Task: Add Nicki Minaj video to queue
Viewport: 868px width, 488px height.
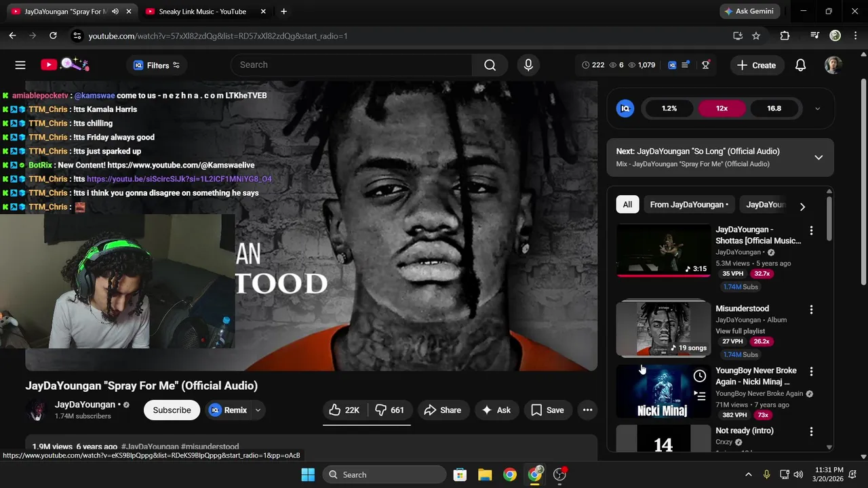Action: coord(700,396)
